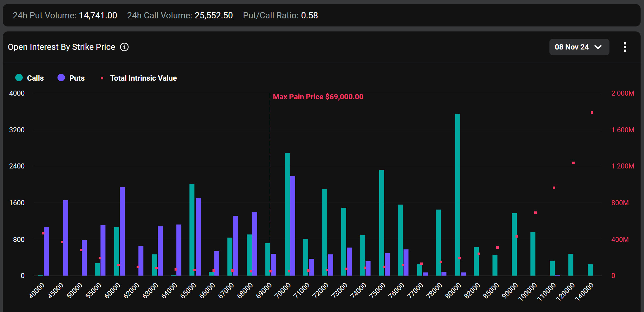
Task: Click the tall calls bar at 80000 strike
Action: click(x=458, y=195)
